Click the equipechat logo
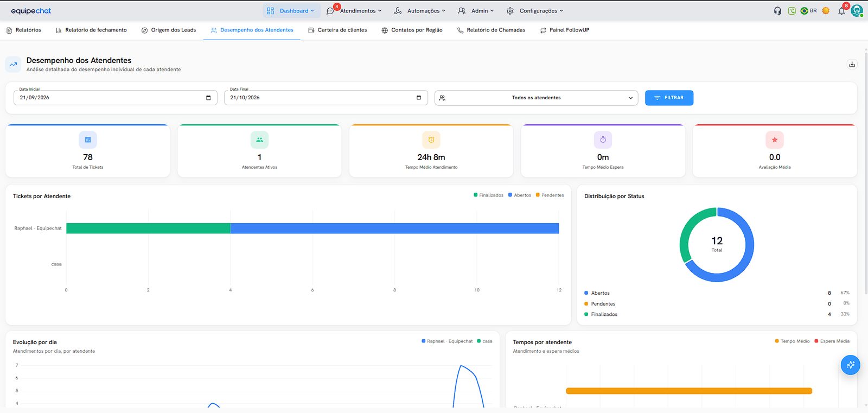The width and height of the screenshot is (868, 413). click(x=31, y=11)
